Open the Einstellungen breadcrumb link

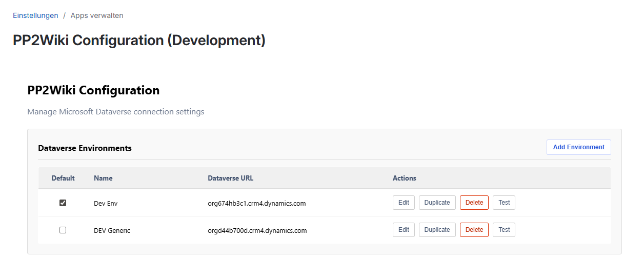[35, 15]
